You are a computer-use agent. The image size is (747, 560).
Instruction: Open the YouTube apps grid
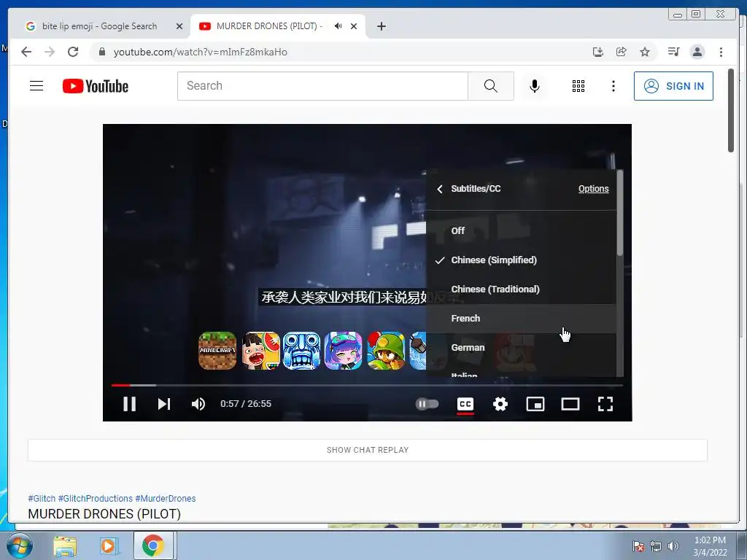click(578, 86)
